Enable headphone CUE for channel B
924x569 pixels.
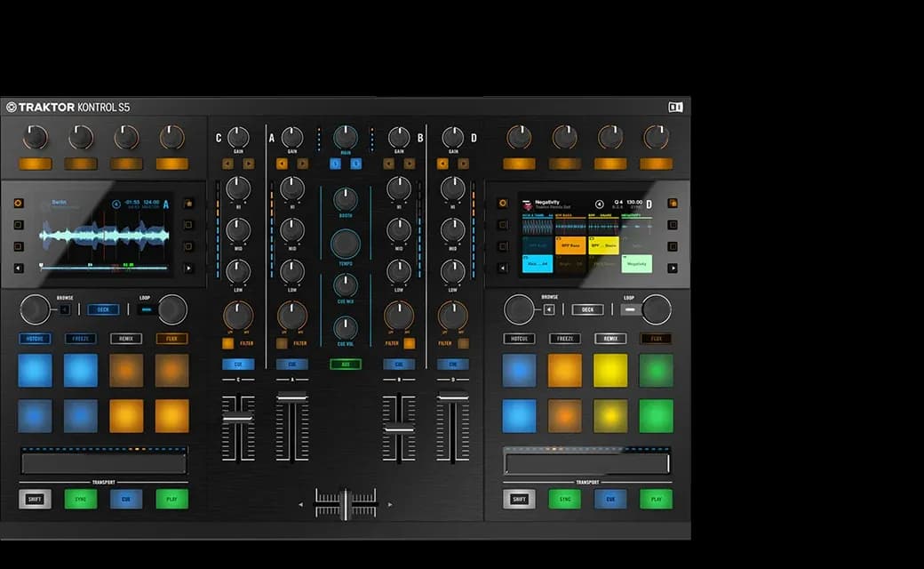pos(399,365)
